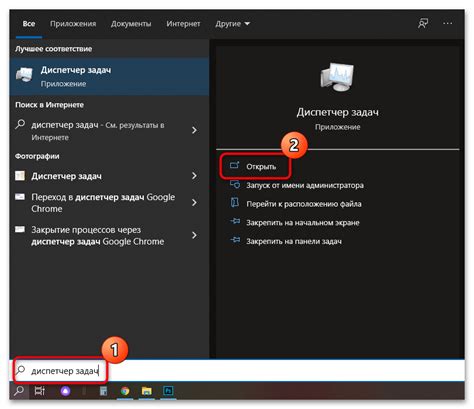Open the Документы tab
Image resolution: width=474 pixels, height=409 pixels.
point(131,24)
